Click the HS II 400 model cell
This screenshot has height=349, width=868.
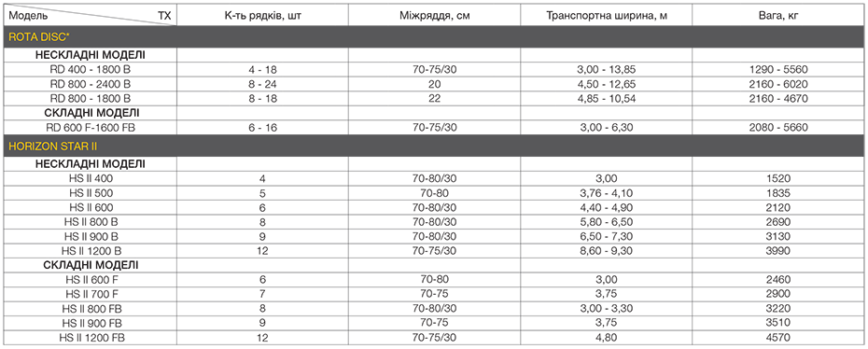click(x=91, y=178)
